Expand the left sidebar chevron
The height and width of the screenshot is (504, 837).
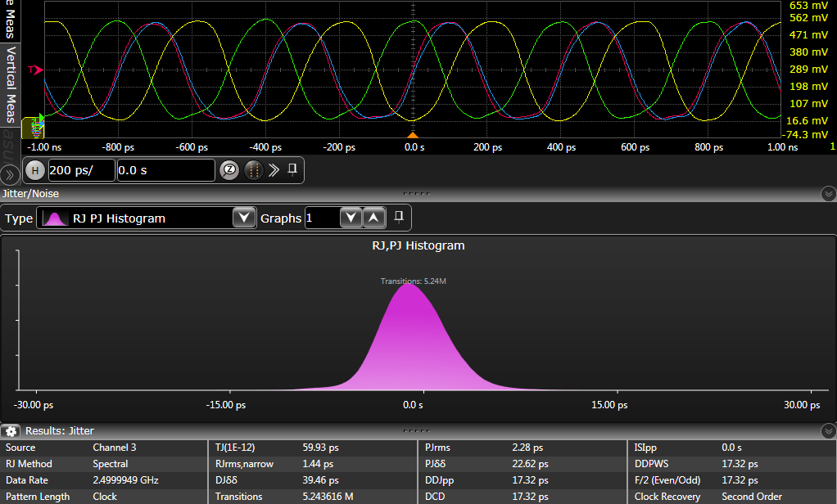(10, 174)
